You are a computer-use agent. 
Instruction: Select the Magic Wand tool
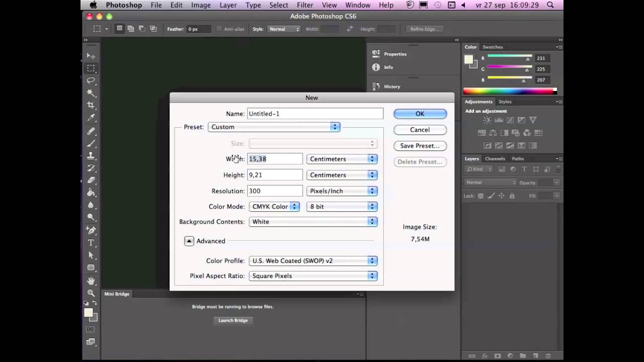pyautogui.click(x=91, y=93)
